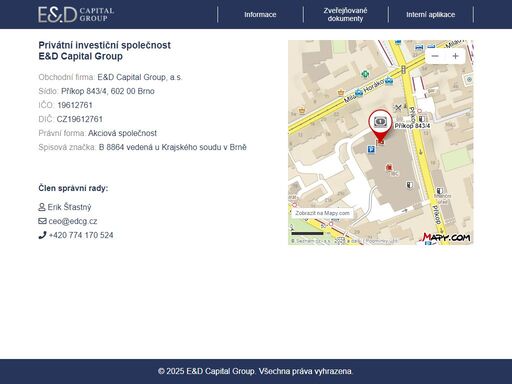The image size is (512, 384).
Task: Zoom in the map with plus button
Action: click(455, 56)
